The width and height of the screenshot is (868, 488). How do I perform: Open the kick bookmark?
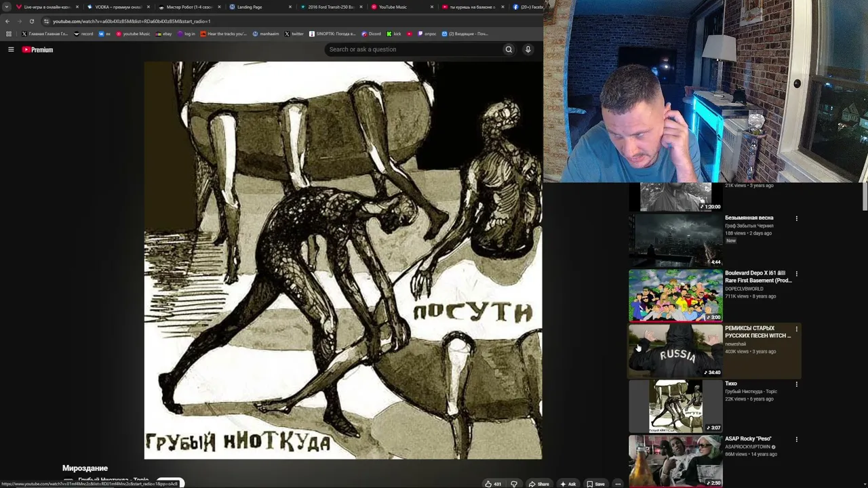394,34
